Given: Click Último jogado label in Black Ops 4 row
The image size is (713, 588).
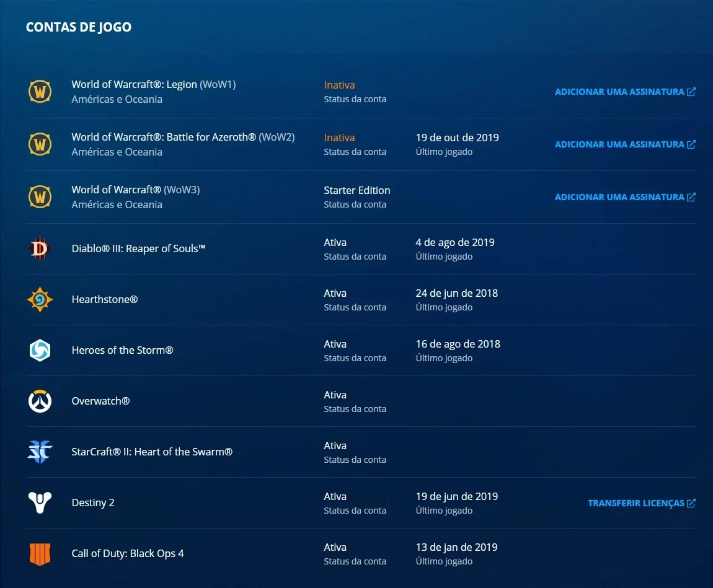Looking at the screenshot, I should pyautogui.click(x=444, y=561).
